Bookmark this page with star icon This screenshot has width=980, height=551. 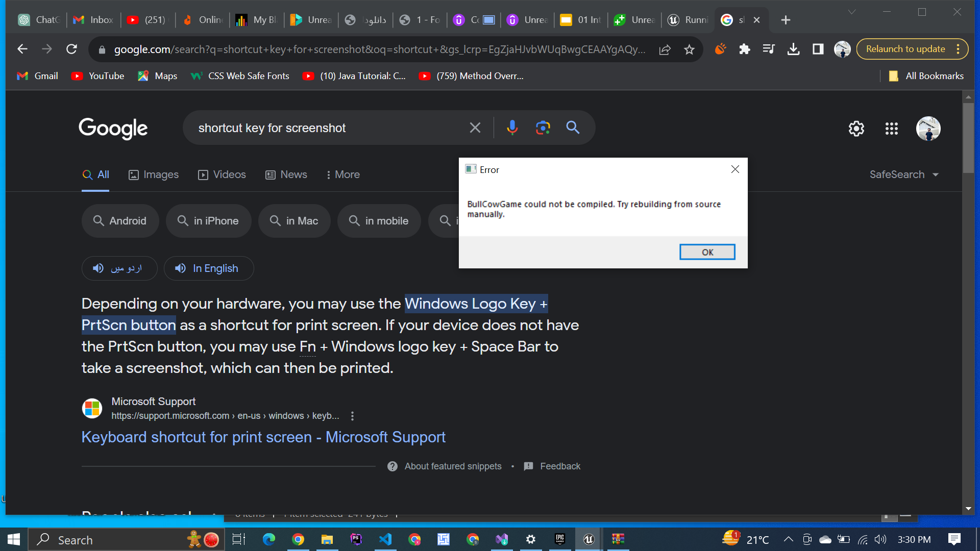tap(689, 49)
